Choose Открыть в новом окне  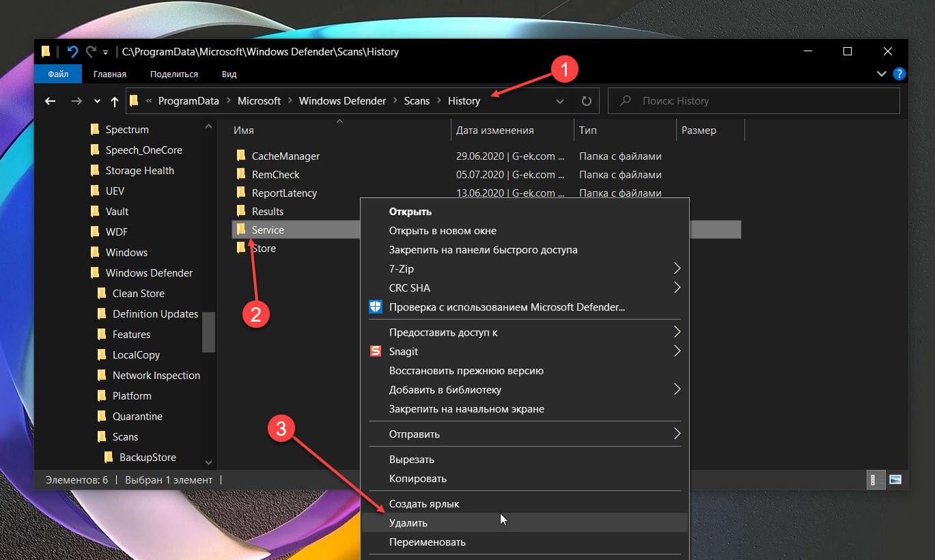[x=525, y=231]
